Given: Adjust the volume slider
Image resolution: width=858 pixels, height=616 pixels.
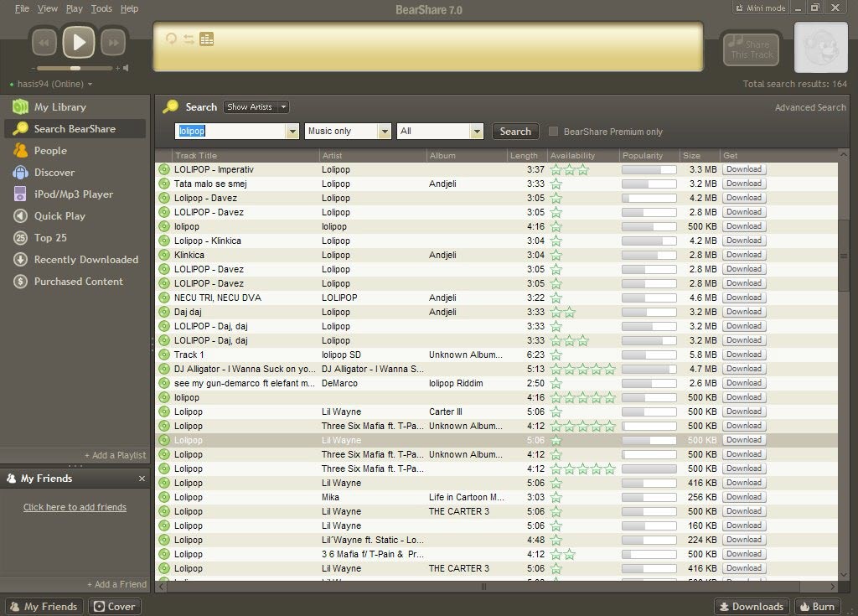Looking at the screenshot, I should coord(75,69).
